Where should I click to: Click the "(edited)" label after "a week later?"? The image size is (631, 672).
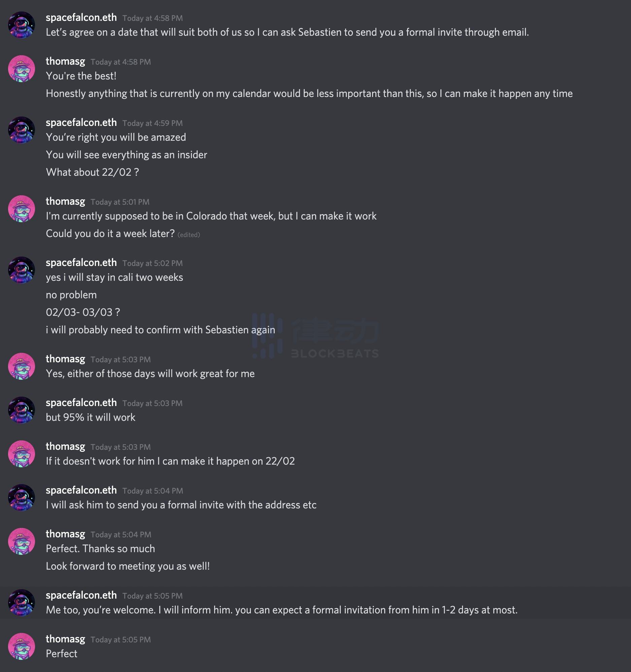(189, 235)
